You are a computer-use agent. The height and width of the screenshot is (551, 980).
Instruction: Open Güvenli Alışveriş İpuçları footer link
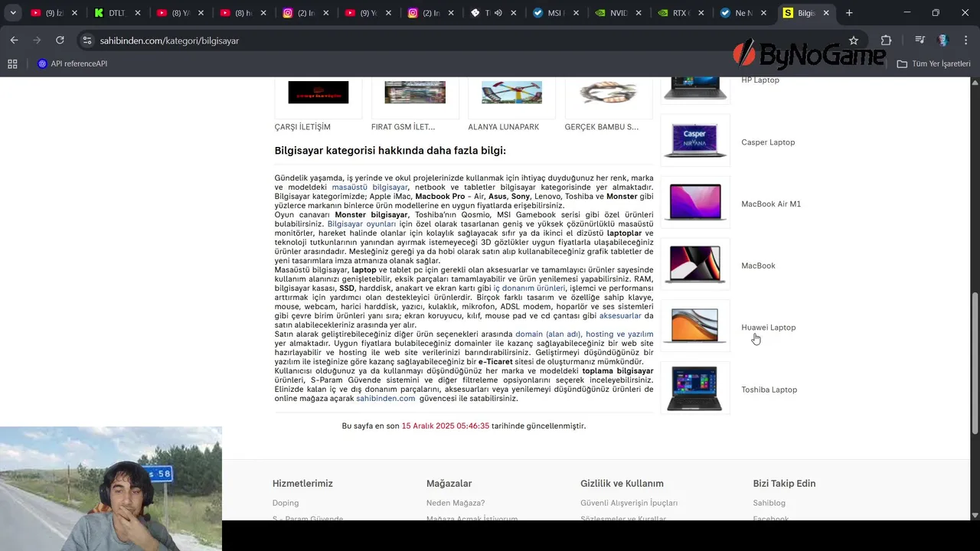tap(629, 503)
